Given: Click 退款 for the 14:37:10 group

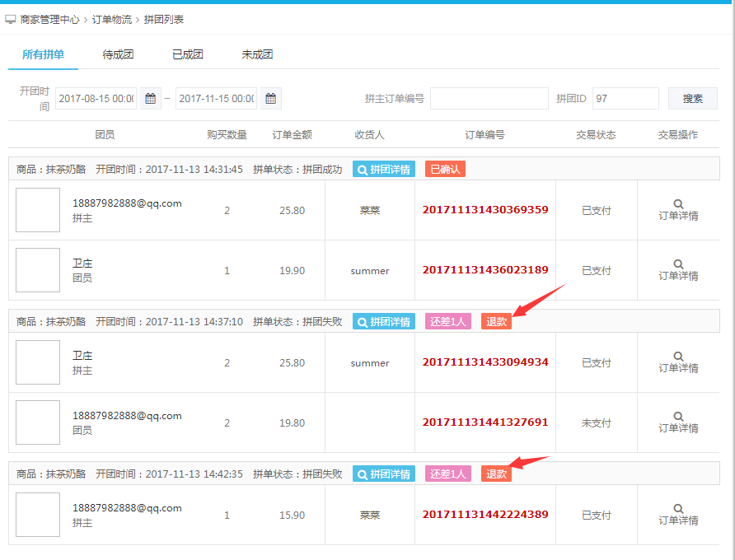Looking at the screenshot, I should click(496, 322).
